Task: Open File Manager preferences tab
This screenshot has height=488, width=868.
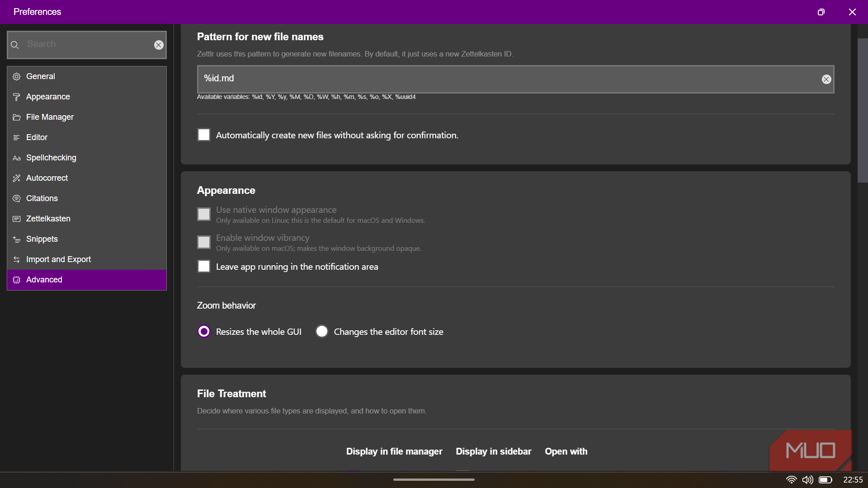Action: pos(87,117)
